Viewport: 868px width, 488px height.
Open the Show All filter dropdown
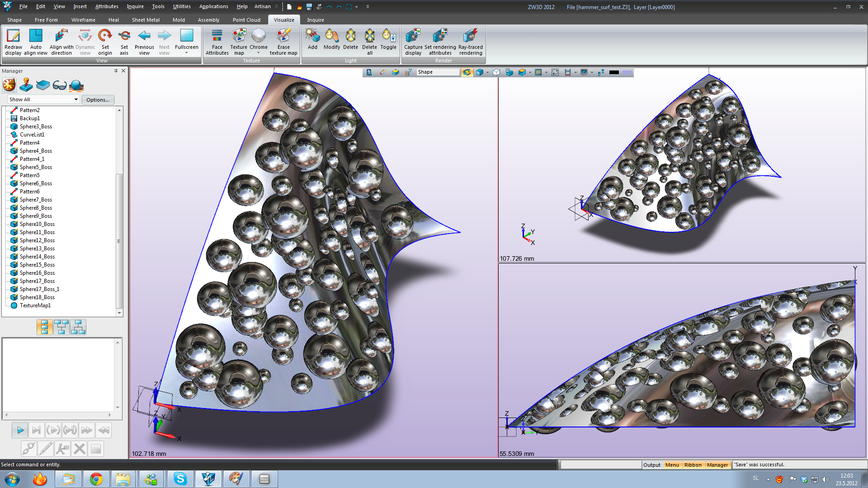coord(76,99)
